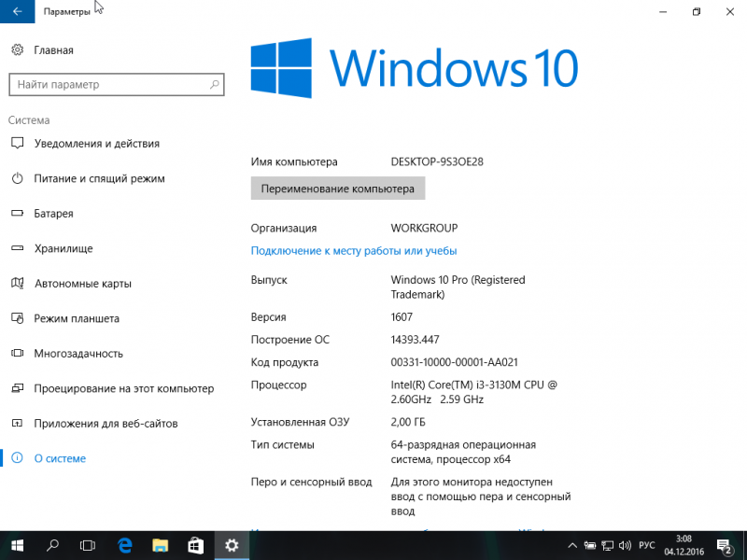The image size is (747, 560).
Task: Open the Windows Start menu
Action: tap(17, 545)
